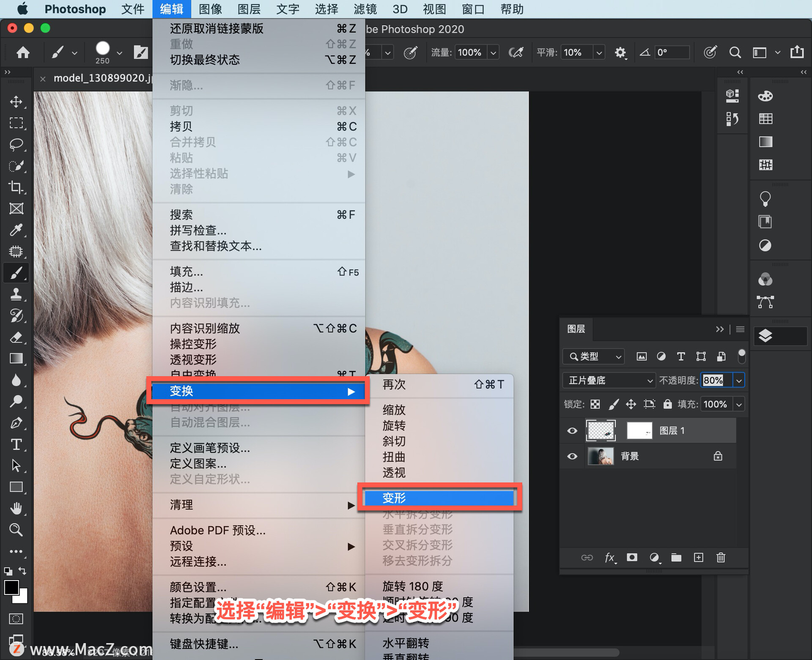Click the Home button in options bar
This screenshot has height=660, width=812.
23,52
